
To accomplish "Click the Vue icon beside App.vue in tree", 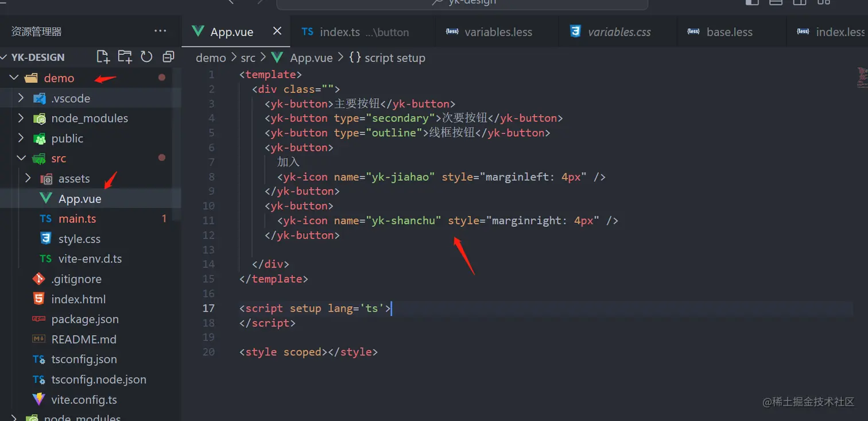I will [x=46, y=199].
